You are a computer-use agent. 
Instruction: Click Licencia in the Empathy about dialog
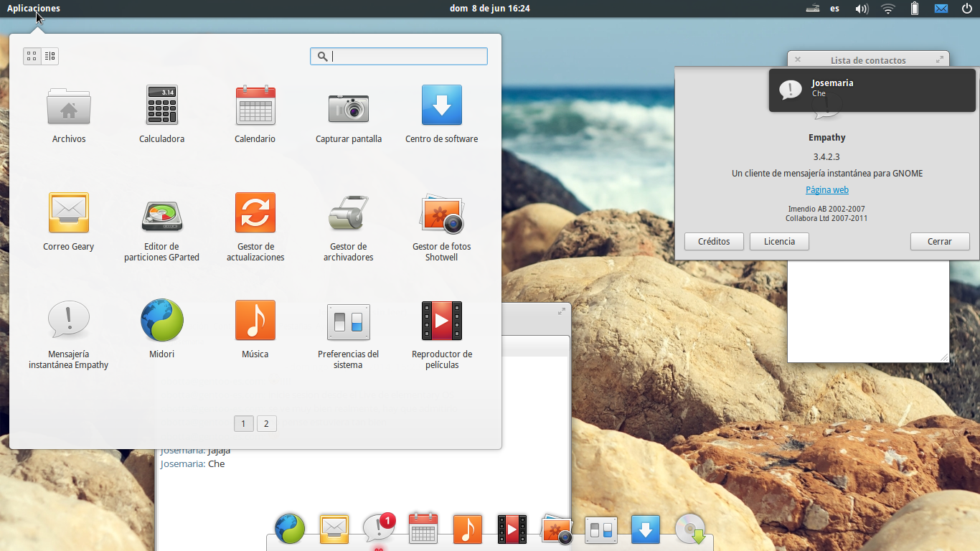pos(779,242)
